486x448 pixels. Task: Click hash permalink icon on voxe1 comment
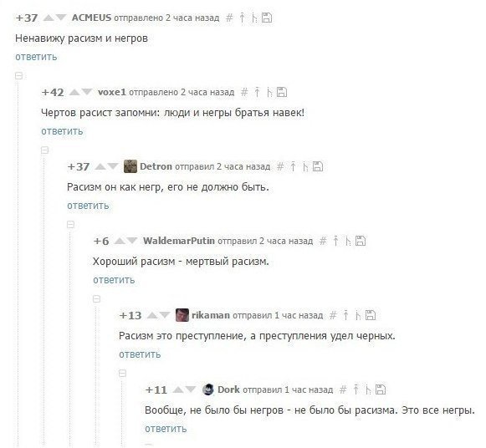coord(244,92)
